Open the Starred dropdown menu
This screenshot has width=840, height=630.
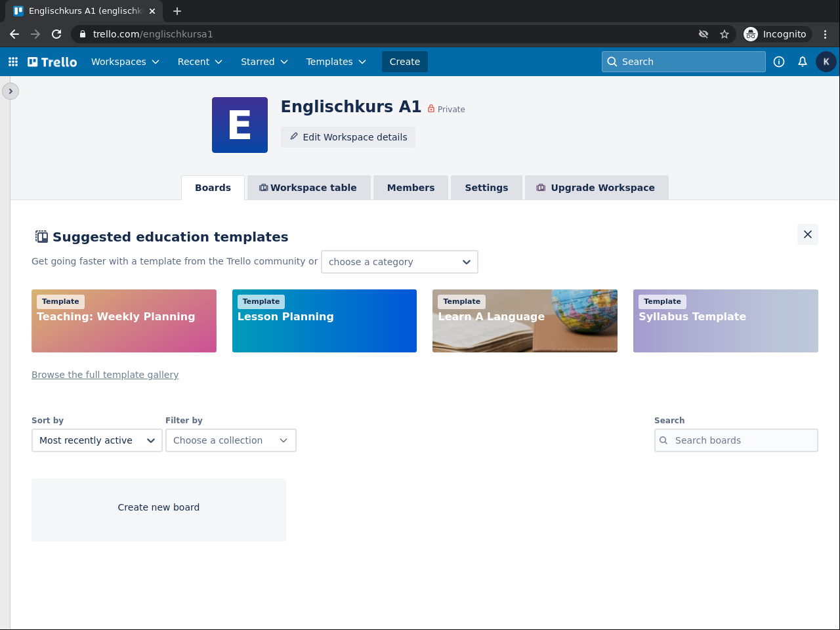tap(264, 62)
